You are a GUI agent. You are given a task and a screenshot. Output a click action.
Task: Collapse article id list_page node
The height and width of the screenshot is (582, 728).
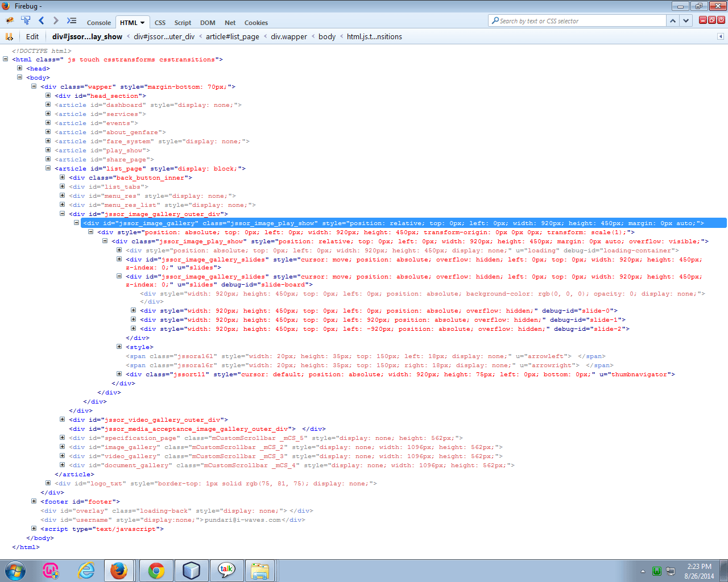point(48,168)
